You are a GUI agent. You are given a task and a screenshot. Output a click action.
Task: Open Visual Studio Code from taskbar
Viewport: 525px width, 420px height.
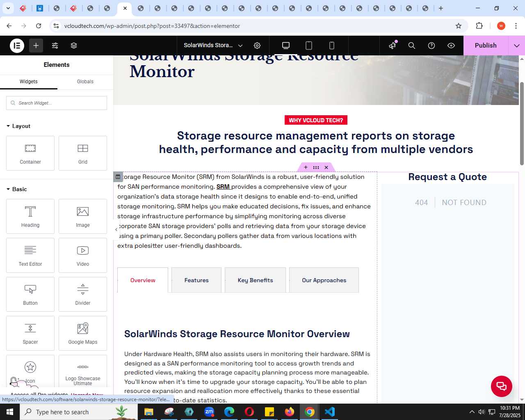(330, 412)
